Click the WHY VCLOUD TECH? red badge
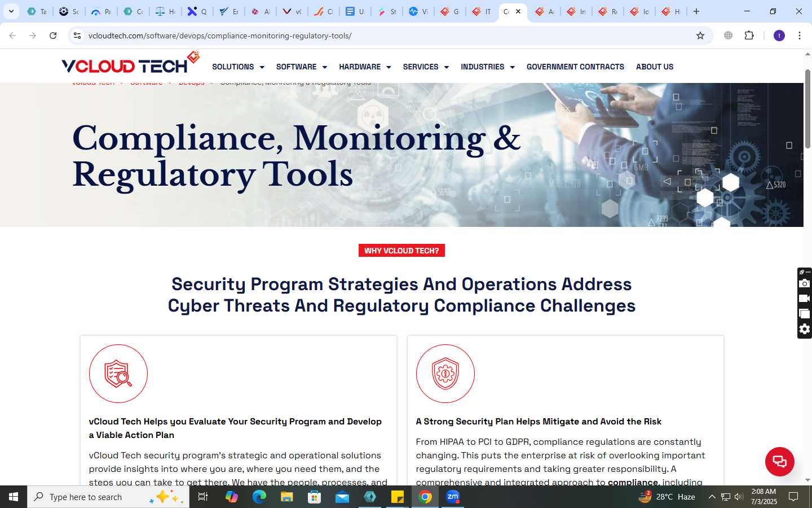Image resolution: width=812 pixels, height=508 pixels. (x=401, y=251)
